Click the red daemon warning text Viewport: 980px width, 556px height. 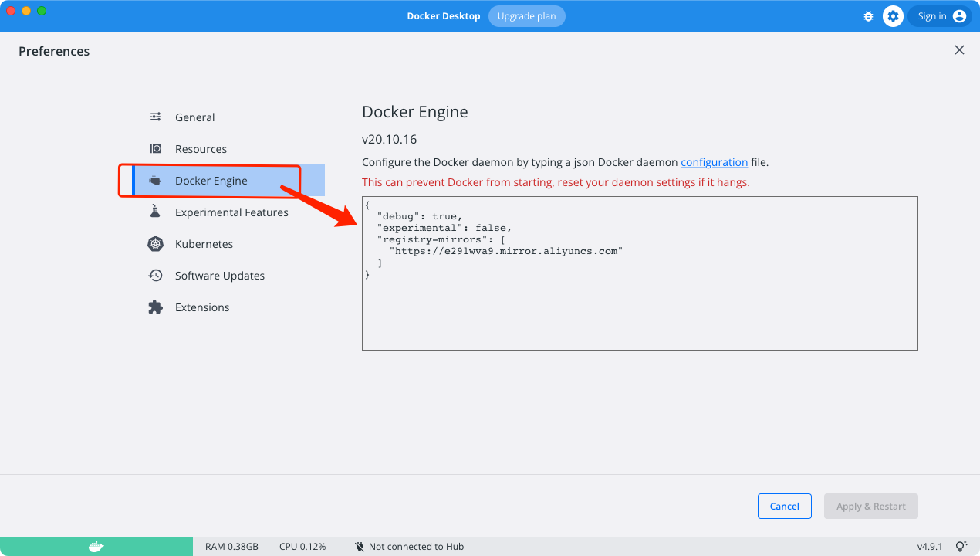pos(556,182)
